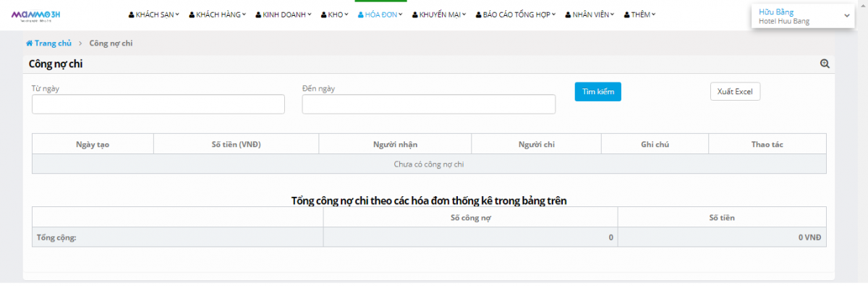
Task: Click the Người nhận column header
Action: coord(395,144)
